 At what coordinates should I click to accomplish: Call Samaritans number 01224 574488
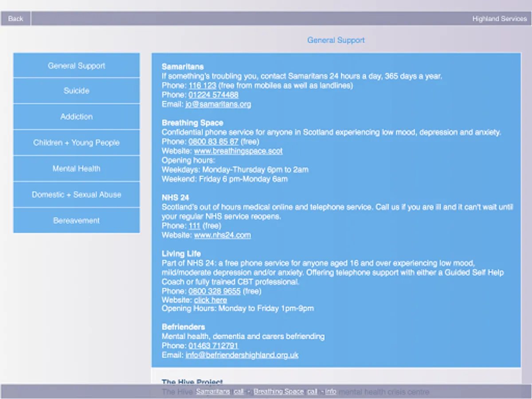(213, 95)
